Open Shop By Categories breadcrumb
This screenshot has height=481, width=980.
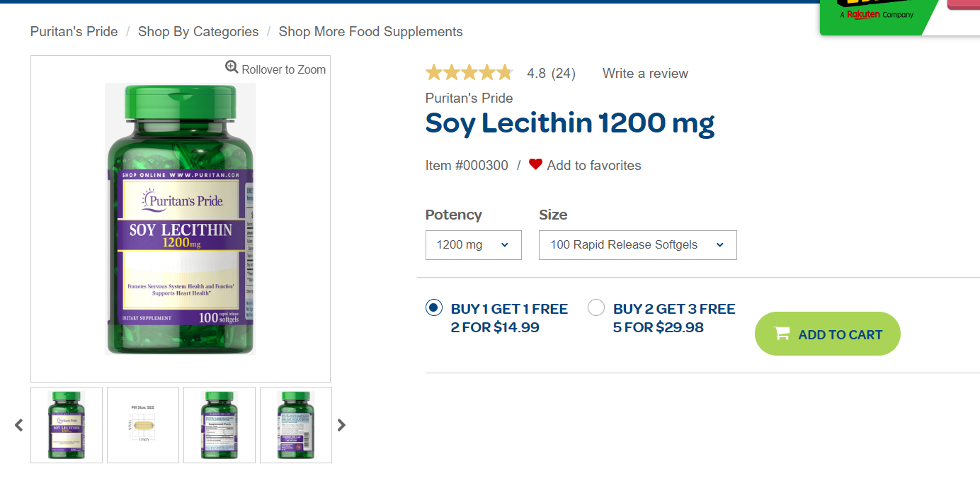(198, 32)
